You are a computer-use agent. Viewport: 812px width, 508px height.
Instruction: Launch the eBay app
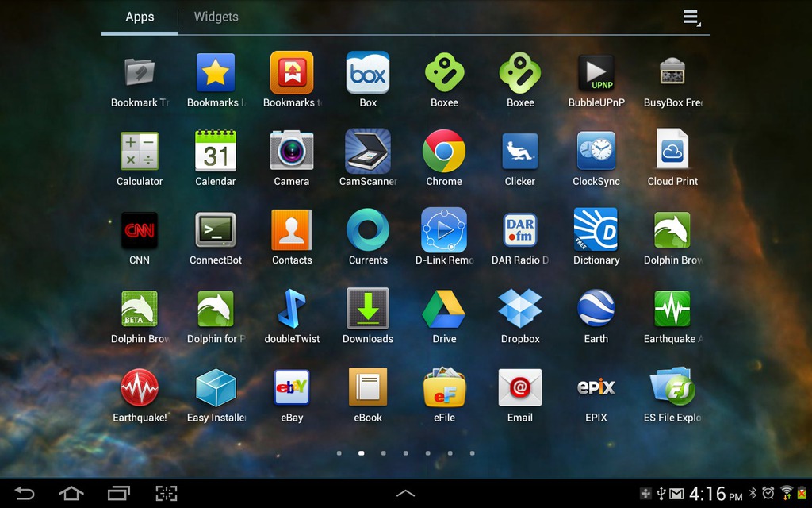[292, 387]
